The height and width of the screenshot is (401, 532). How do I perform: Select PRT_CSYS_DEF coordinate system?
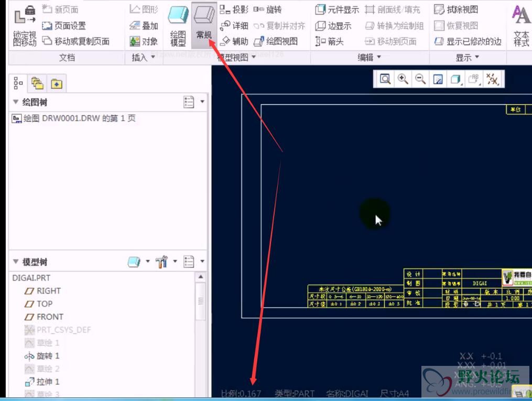tap(58, 330)
